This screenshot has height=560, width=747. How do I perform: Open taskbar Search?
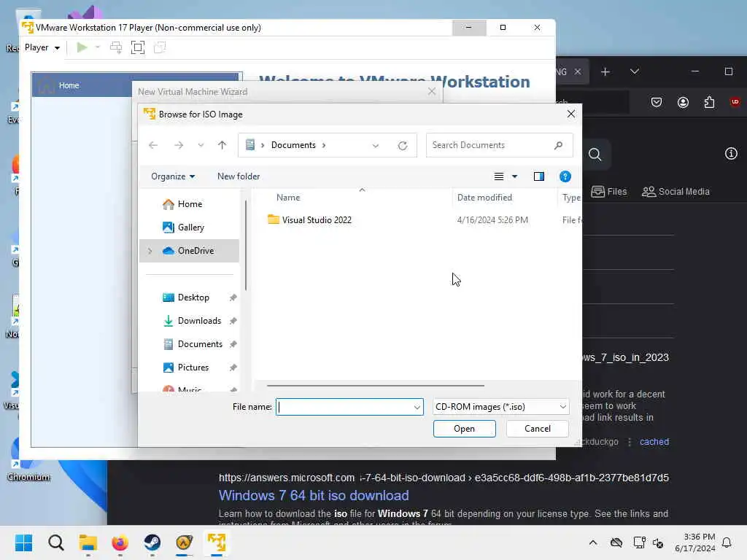click(55, 542)
